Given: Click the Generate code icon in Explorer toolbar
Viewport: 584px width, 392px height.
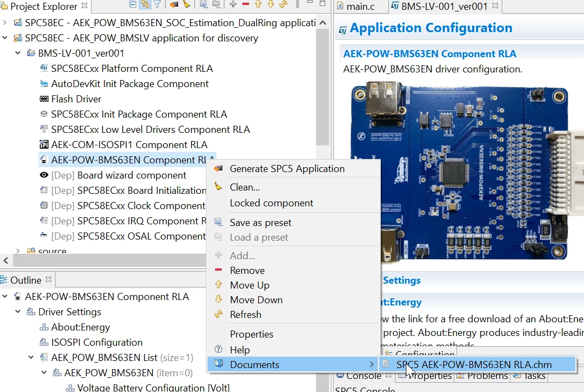Looking at the screenshot, I should (x=174, y=4).
